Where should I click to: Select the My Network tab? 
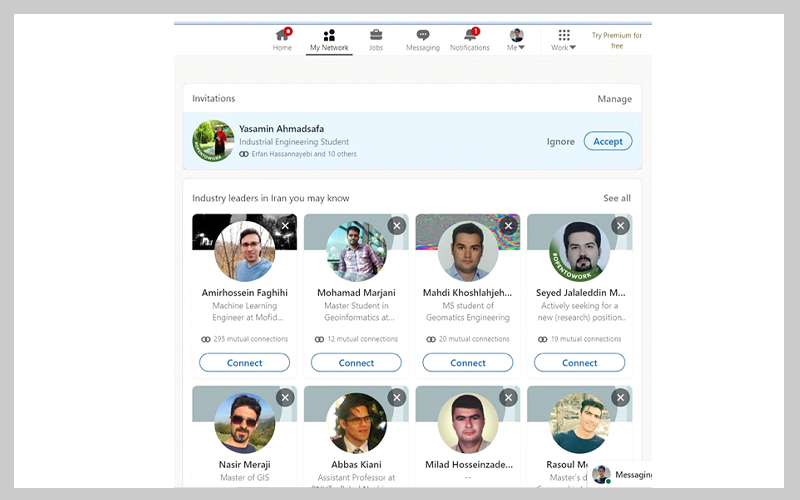(x=329, y=40)
